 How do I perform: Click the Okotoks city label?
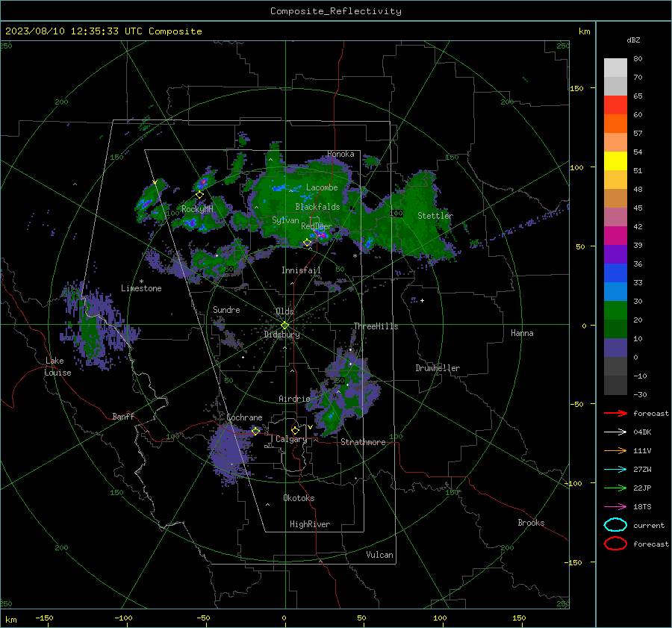click(x=299, y=497)
